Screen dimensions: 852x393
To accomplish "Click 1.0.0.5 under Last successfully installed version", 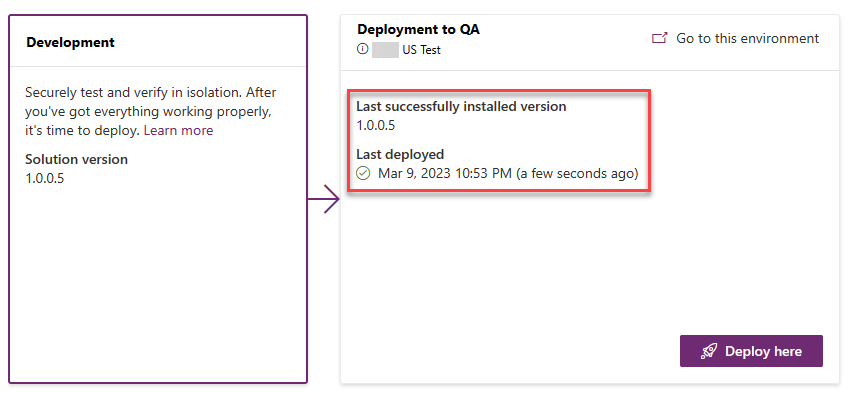I will pyautogui.click(x=375, y=126).
